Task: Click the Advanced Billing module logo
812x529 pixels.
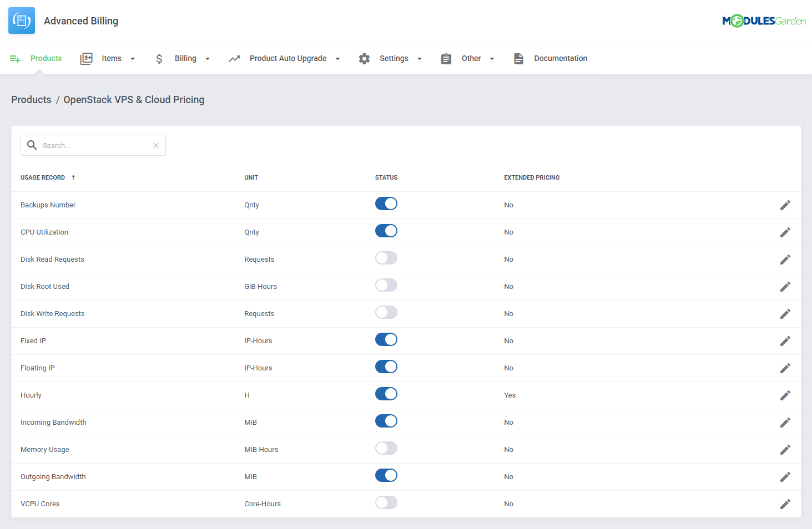Action: (x=21, y=20)
